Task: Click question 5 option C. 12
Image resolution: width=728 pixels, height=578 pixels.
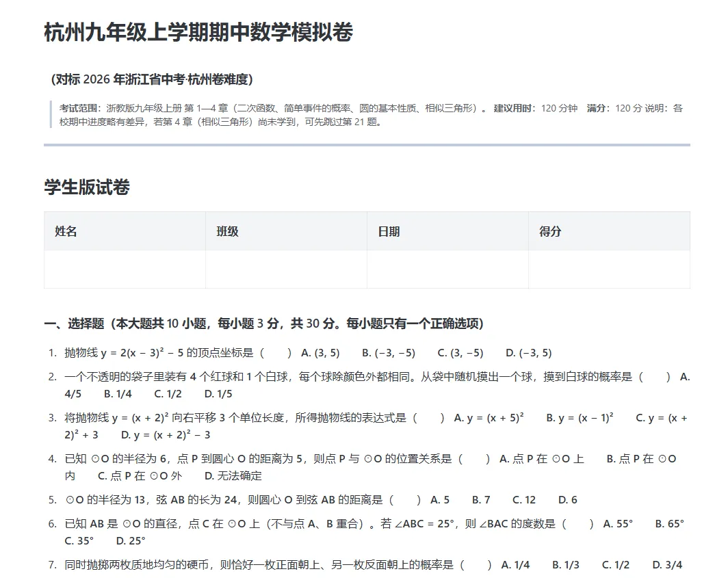Action: click(x=524, y=500)
